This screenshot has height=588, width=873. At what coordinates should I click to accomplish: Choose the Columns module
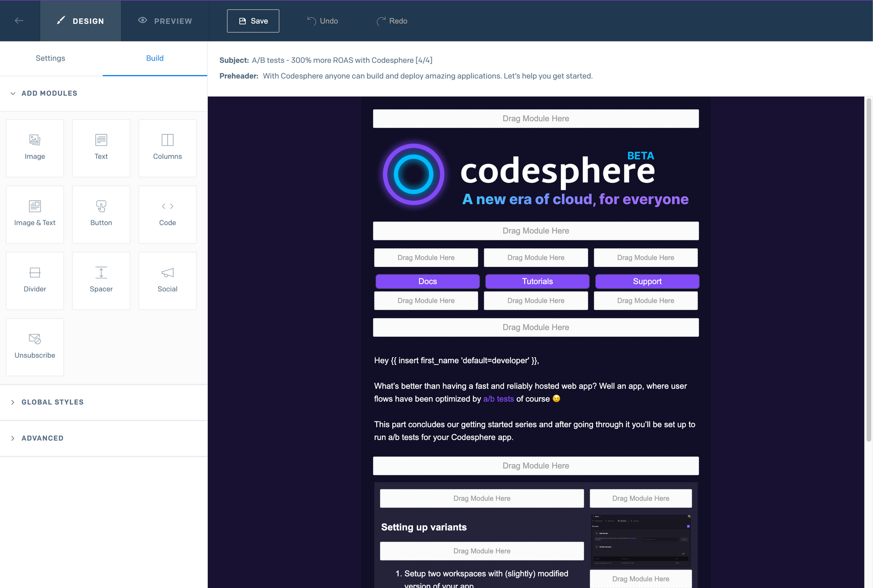click(167, 147)
